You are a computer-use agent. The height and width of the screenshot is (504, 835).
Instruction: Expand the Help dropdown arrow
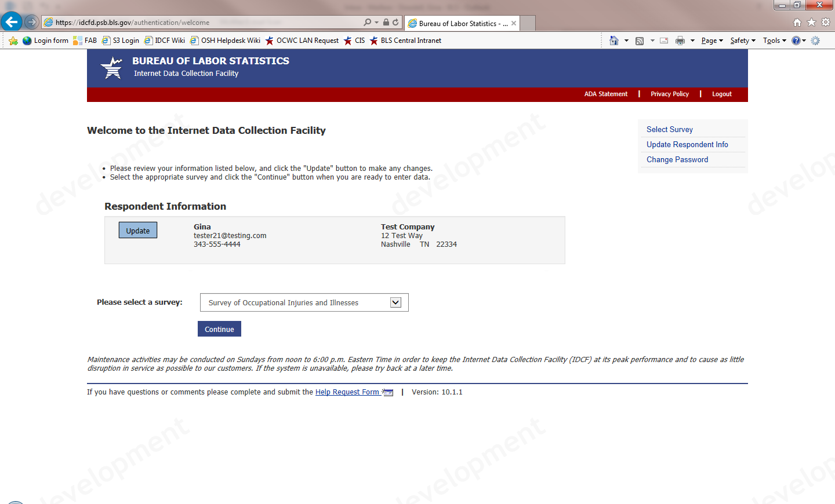[x=804, y=41]
